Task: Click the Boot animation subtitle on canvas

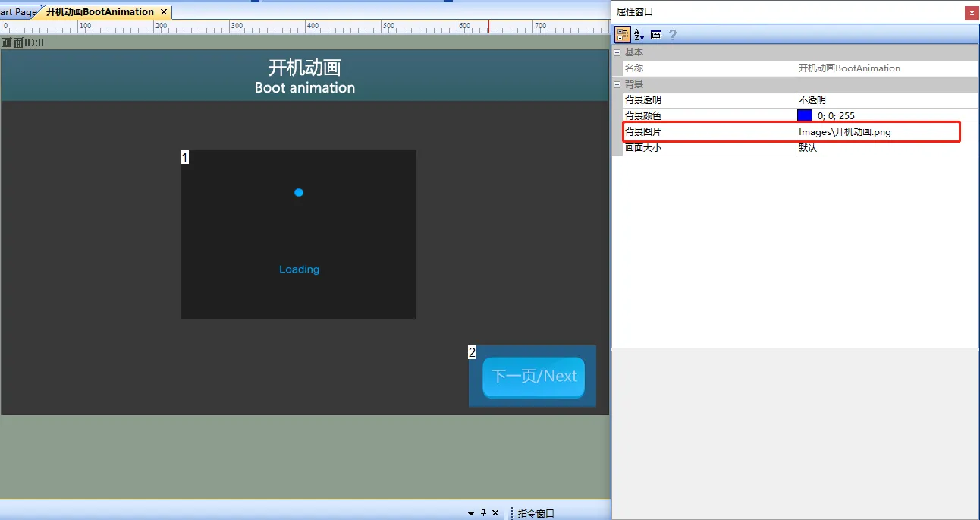Action: (305, 87)
